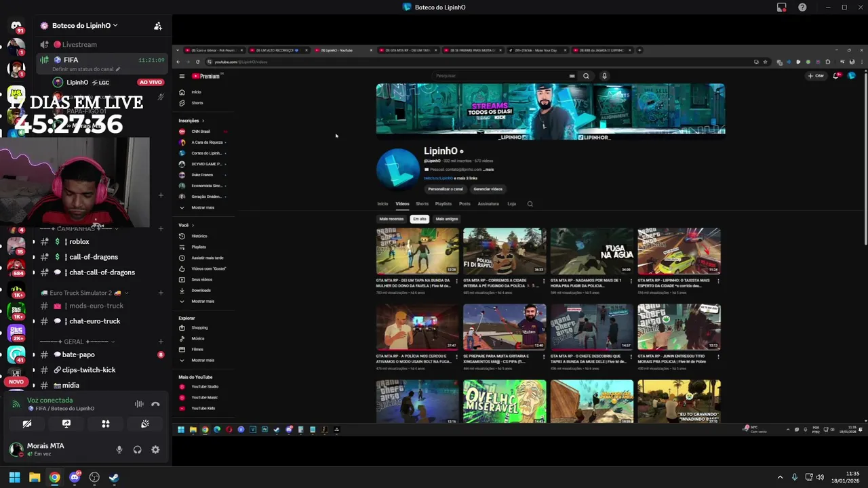
Task: Open Discord user settings gear
Action: tap(155, 449)
